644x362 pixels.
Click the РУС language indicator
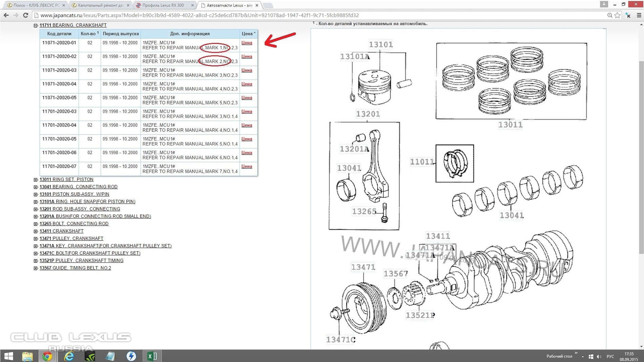pyautogui.click(x=610, y=356)
